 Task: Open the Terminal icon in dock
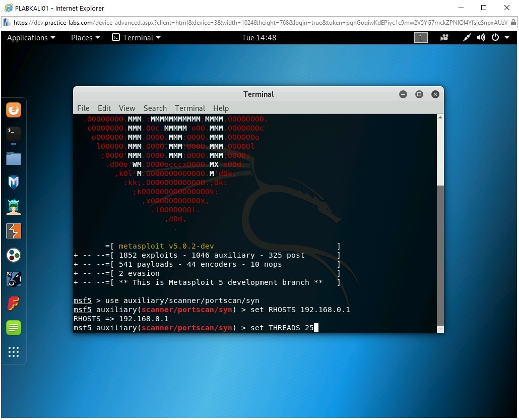click(x=14, y=134)
